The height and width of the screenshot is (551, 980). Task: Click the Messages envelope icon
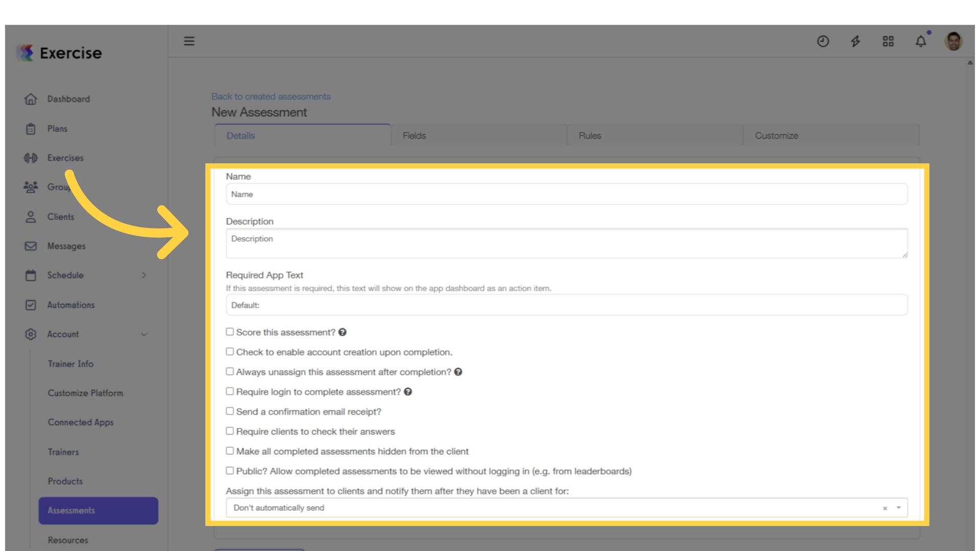[31, 246]
